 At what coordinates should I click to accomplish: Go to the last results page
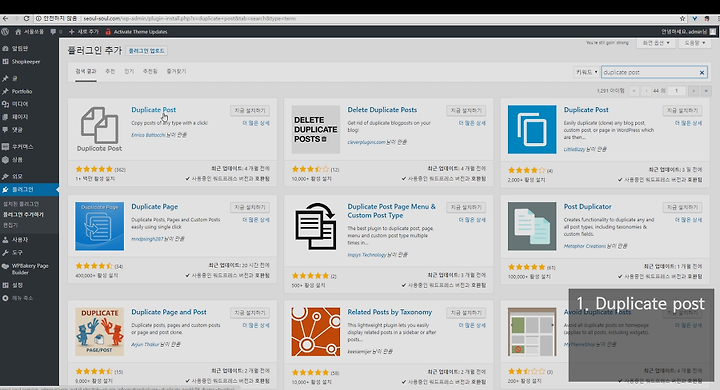706,91
